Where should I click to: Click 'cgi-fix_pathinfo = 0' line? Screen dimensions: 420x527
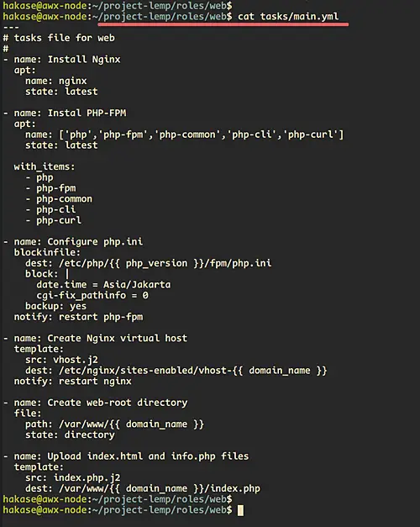pyautogui.click(x=92, y=295)
